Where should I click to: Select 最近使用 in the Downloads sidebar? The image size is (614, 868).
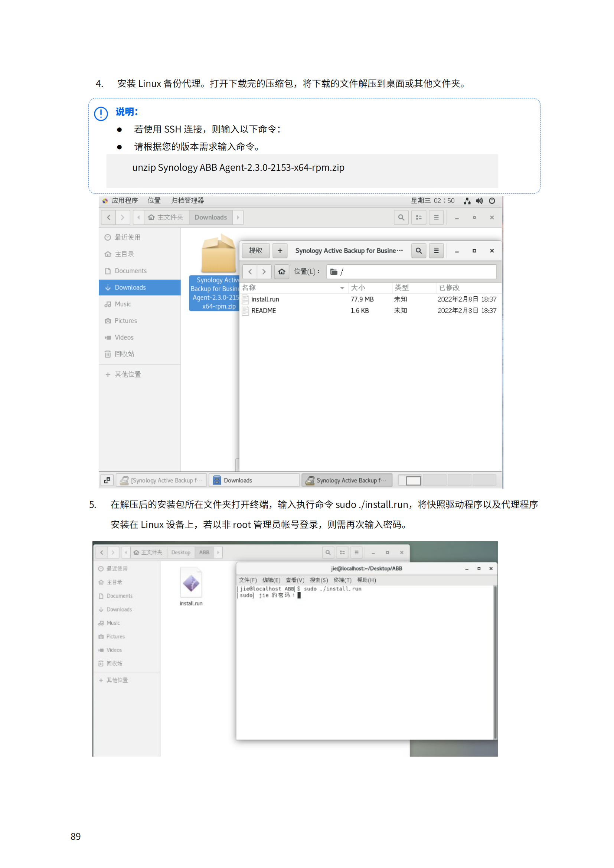pyautogui.click(x=140, y=237)
